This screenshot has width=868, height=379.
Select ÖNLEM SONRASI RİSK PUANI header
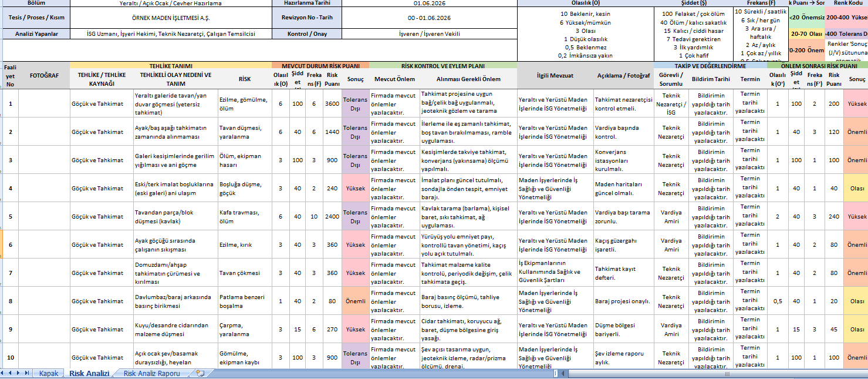coord(818,66)
